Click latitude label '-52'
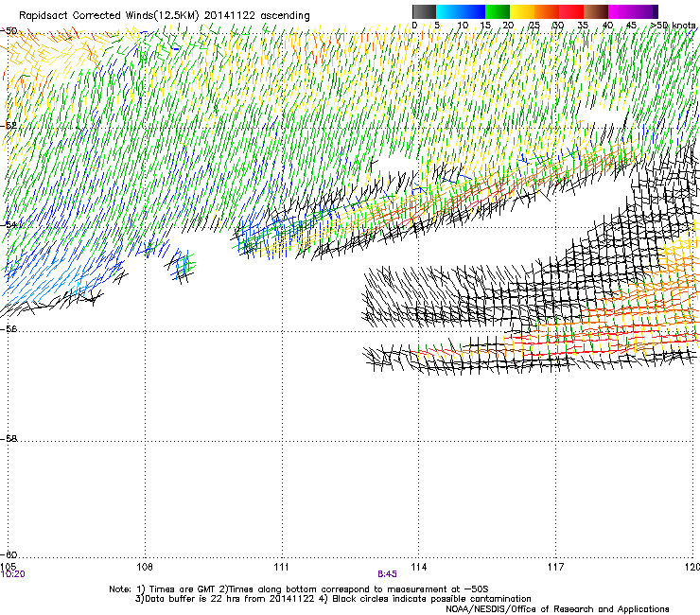Viewport: 700px width, 615px height. (x=9, y=126)
